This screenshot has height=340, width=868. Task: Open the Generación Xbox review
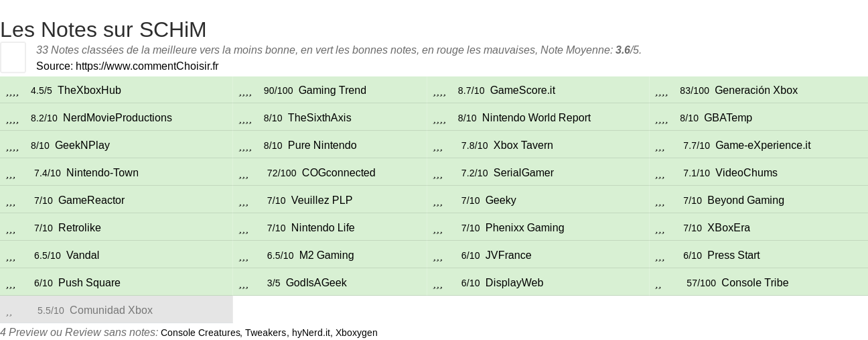[x=756, y=91]
